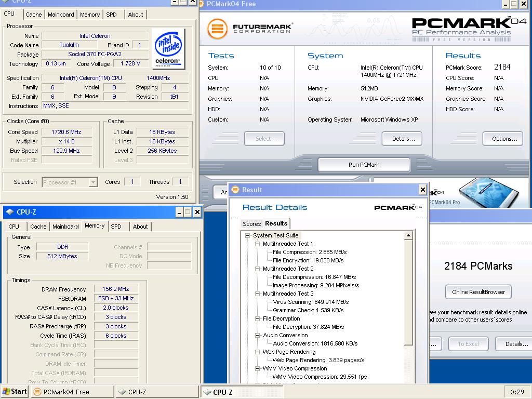Select Virus Scanning 849.914 MB/s row
532x399 pixels.
click(x=311, y=302)
